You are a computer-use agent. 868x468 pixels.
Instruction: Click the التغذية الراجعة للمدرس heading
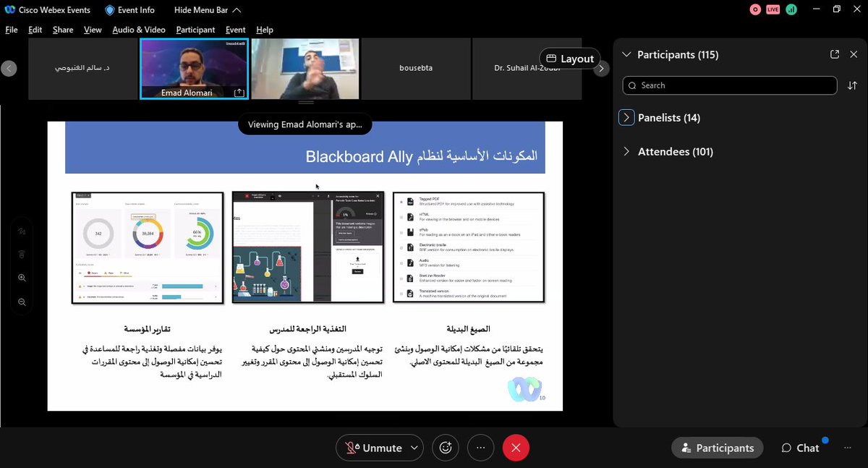307,329
